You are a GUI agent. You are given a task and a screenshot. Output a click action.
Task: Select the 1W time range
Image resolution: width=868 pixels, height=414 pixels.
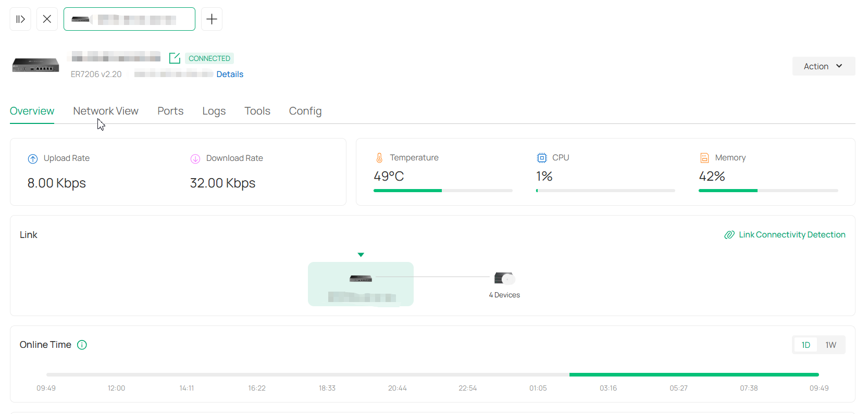830,345
